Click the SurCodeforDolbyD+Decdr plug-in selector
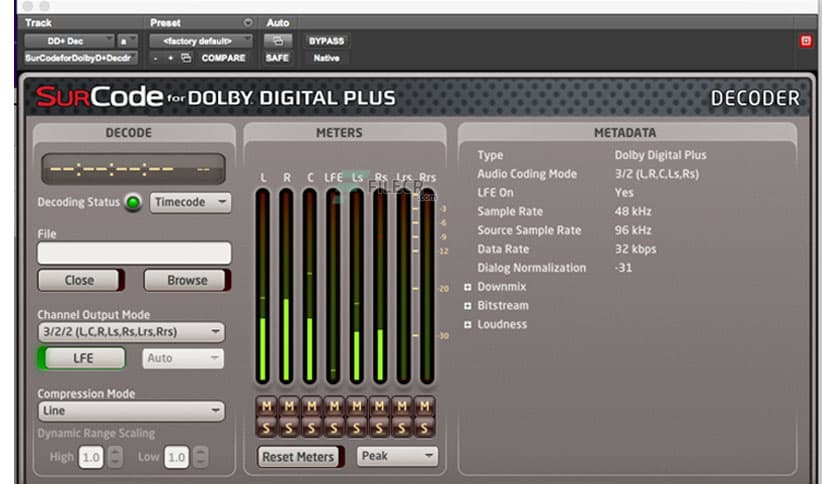 pos(80,58)
